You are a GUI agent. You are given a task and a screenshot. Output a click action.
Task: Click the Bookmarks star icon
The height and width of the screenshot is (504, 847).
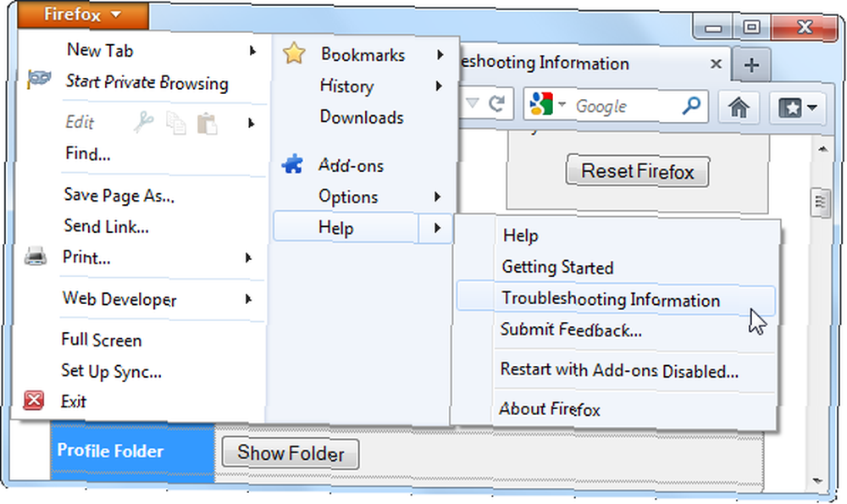[x=295, y=53]
